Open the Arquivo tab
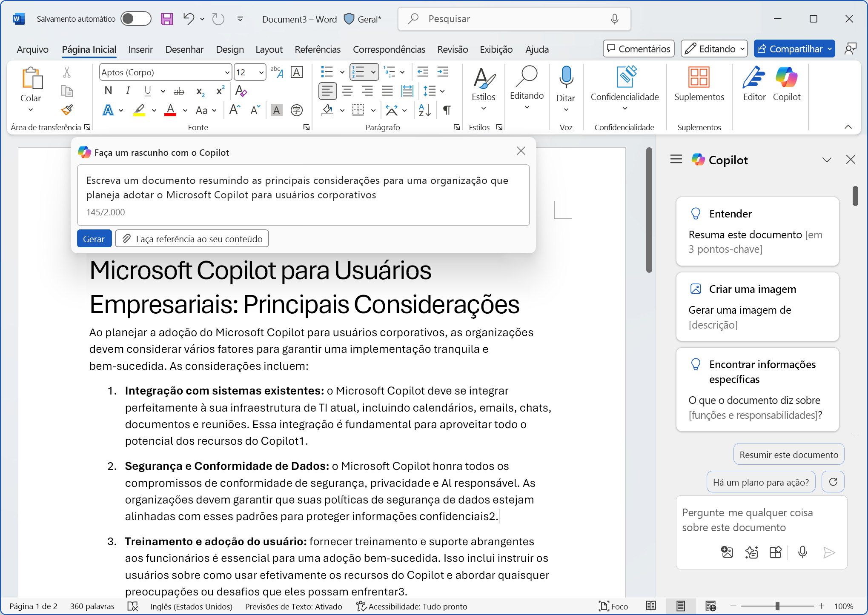868x615 pixels. [32, 49]
